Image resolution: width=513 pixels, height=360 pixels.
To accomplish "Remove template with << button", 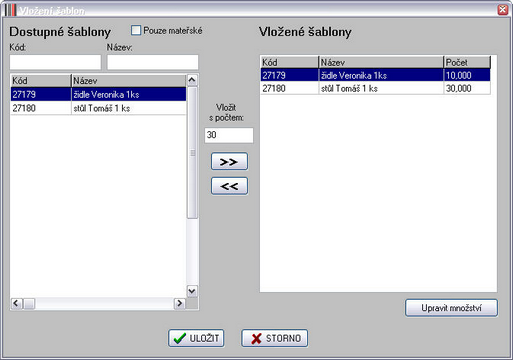I will click(x=229, y=186).
